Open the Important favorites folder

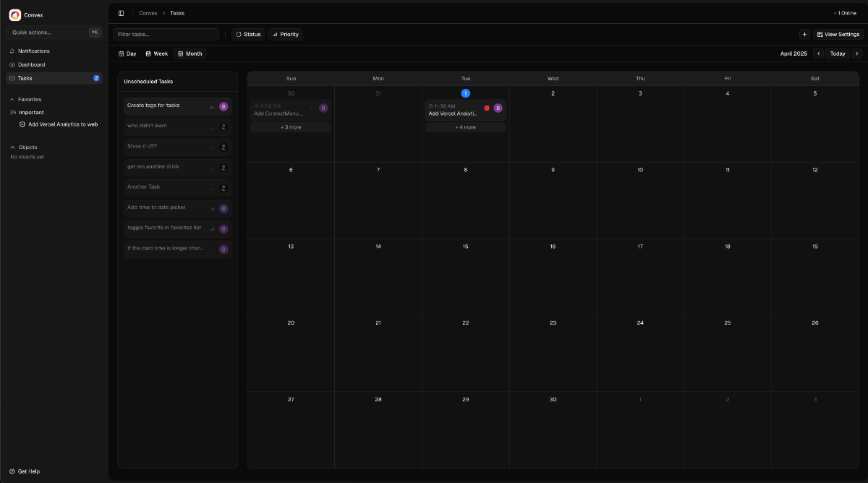pyautogui.click(x=27, y=112)
